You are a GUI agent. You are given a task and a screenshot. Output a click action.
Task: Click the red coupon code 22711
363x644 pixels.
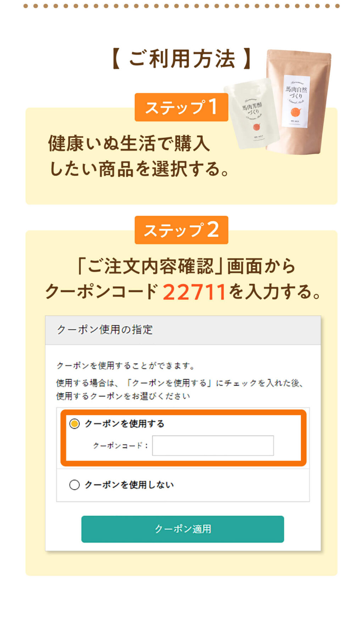pos(194,292)
